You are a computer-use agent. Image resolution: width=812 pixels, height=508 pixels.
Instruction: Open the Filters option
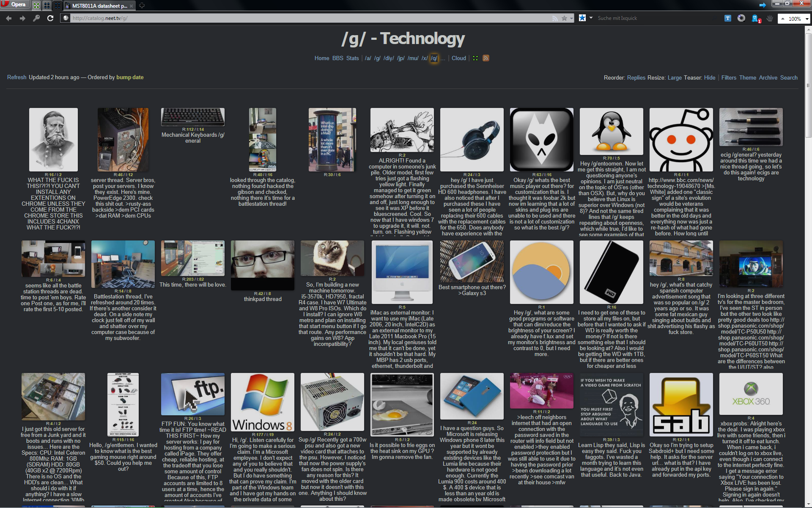[729, 78]
